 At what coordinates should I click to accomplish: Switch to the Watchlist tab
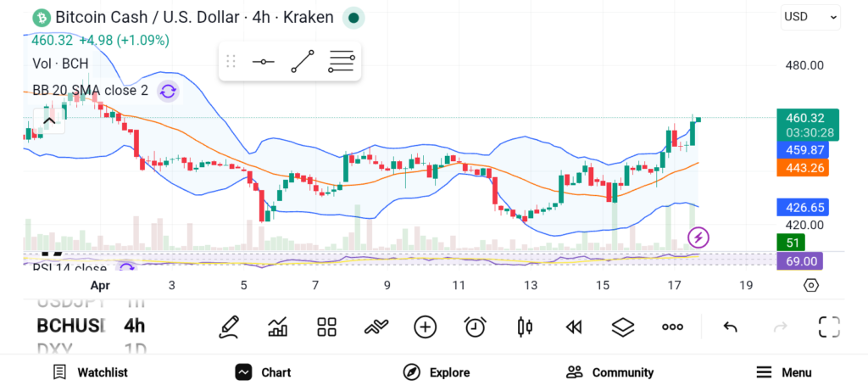pyautogui.click(x=90, y=372)
